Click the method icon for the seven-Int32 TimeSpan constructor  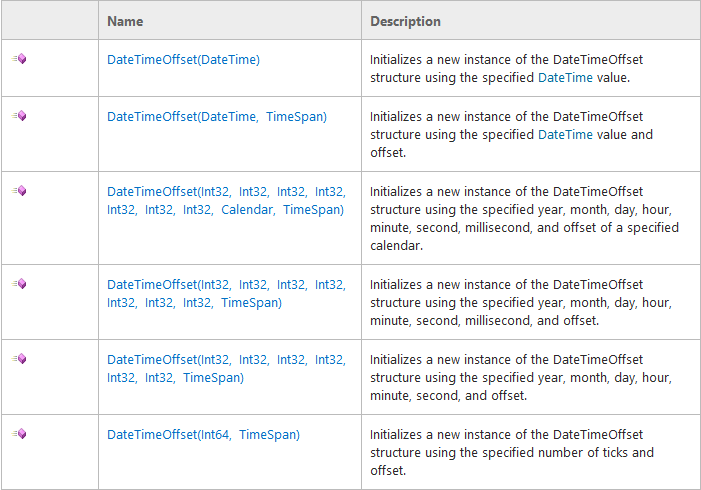[19, 284]
